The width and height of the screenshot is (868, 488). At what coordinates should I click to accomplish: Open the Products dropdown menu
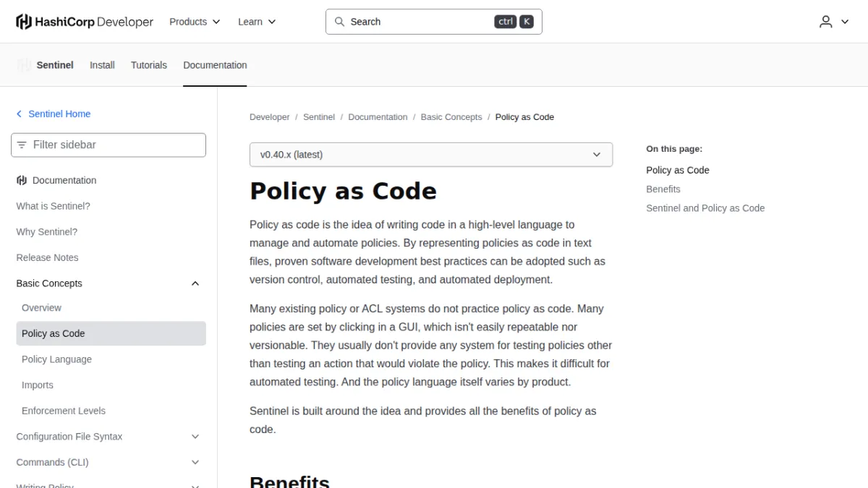195,22
